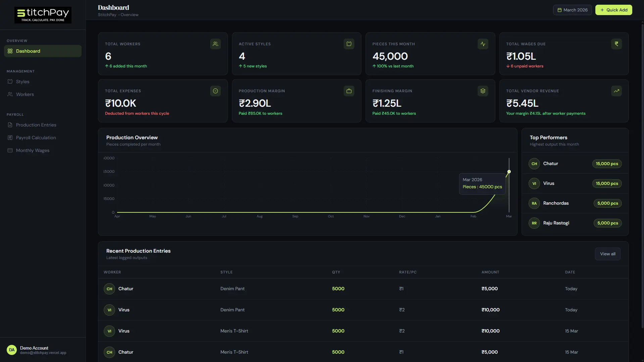Click the activity icon on Pieces This Month card
The image size is (644, 362).
pos(483,44)
